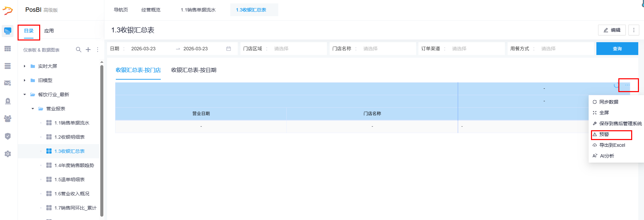Open the 营业报表 folder label
The height and width of the screenshot is (220, 644).
click(x=56, y=109)
